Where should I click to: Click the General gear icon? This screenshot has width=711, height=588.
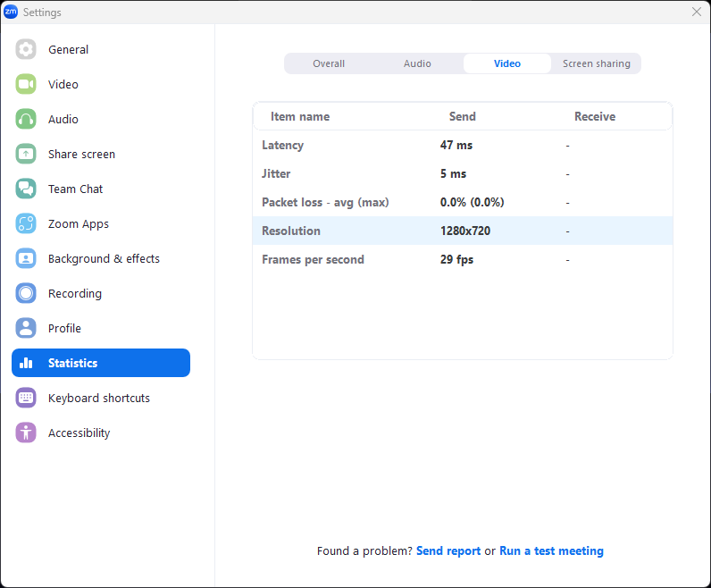click(26, 50)
